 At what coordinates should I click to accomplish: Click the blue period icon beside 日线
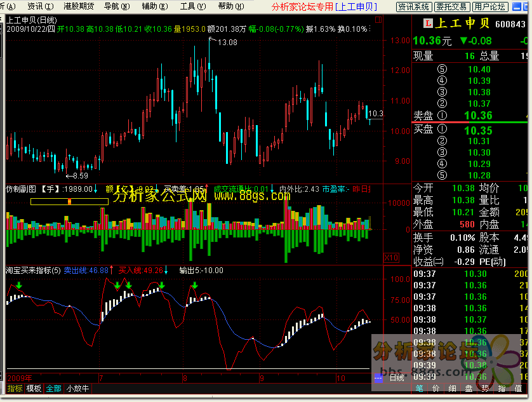378,378
